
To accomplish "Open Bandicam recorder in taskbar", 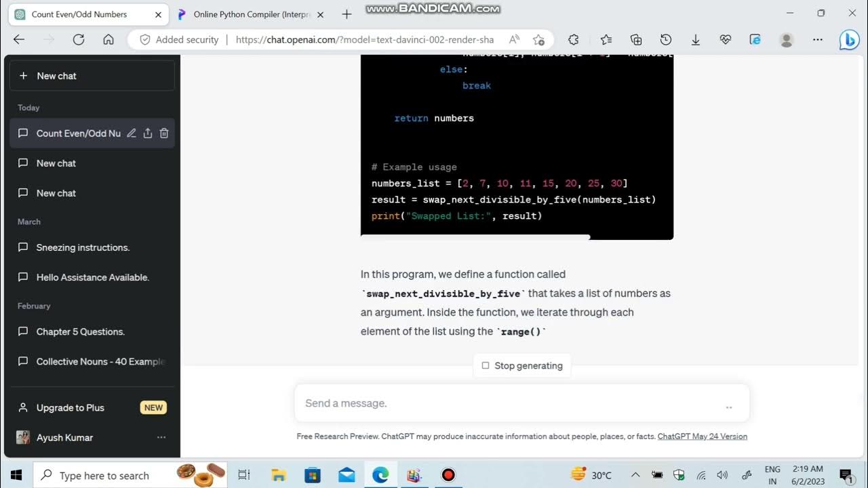I will pyautogui.click(x=448, y=475).
